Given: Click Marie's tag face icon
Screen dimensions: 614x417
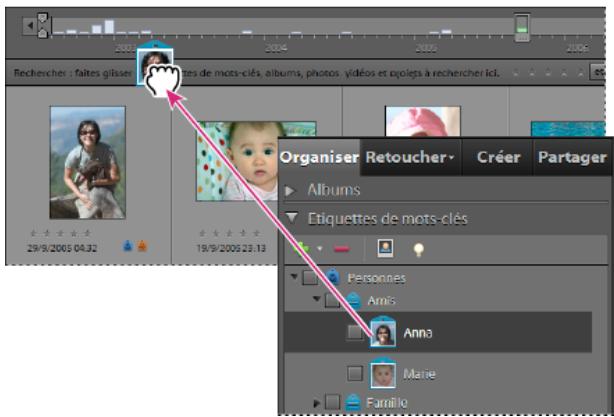Looking at the screenshot, I should [x=383, y=373].
